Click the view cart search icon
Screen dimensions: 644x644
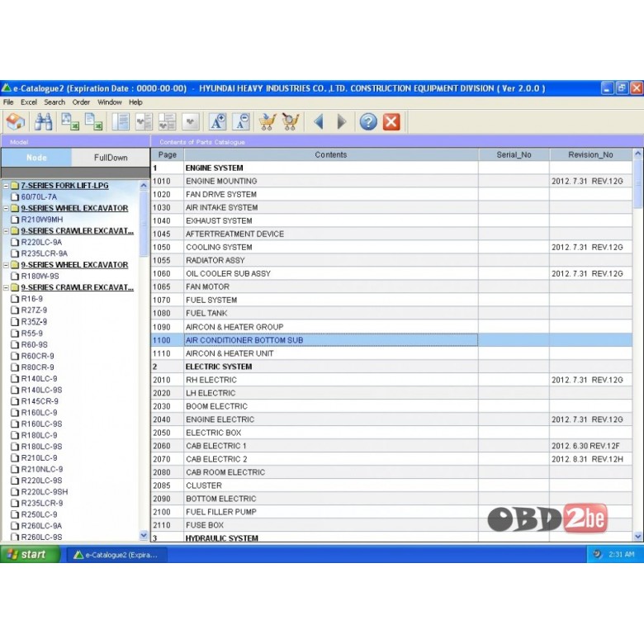(x=291, y=122)
